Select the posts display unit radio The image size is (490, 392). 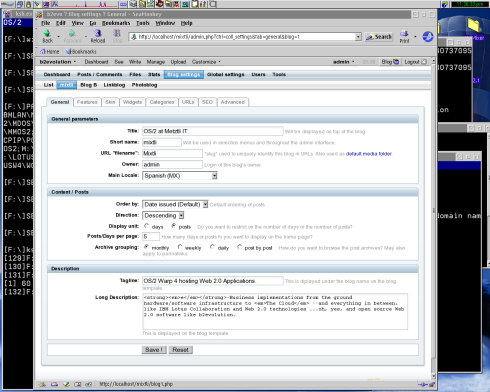pos(174,226)
